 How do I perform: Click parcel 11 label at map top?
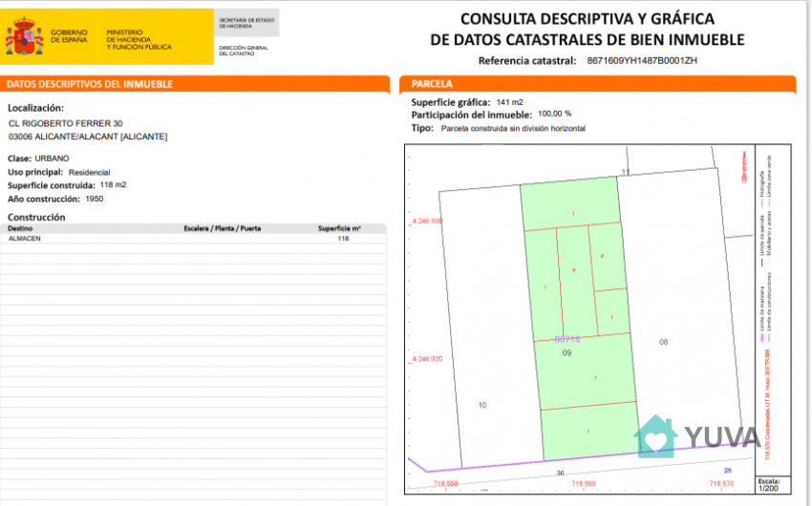(626, 172)
